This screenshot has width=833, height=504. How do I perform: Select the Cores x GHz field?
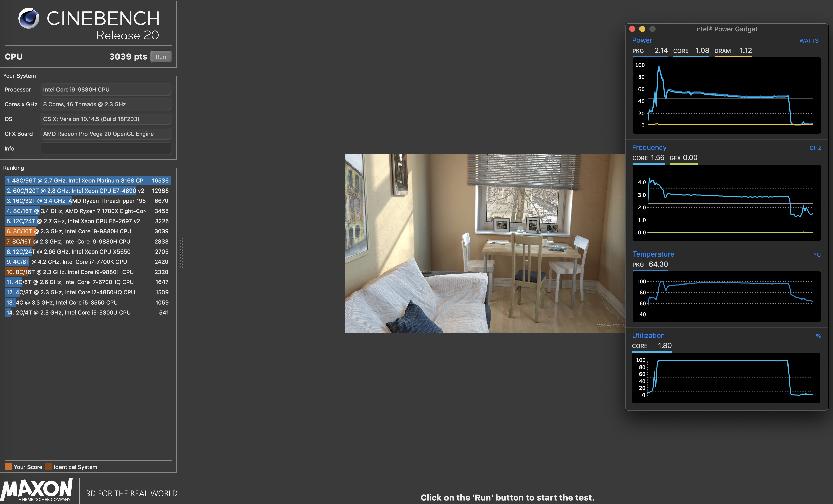pos(106,104)
